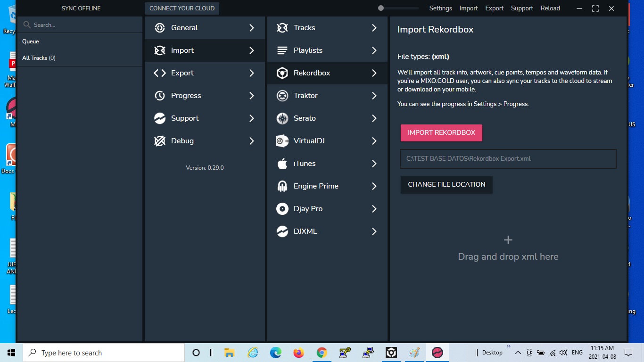Click Connect Your Cloud button
Screen dimensions: 644x362
[x=182, y=8]
